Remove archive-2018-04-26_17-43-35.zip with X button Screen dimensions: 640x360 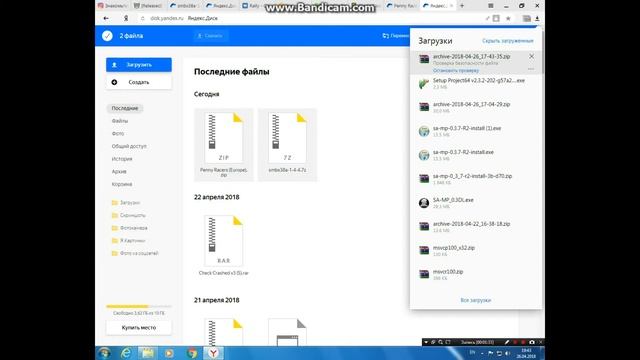tap(531, 56)
